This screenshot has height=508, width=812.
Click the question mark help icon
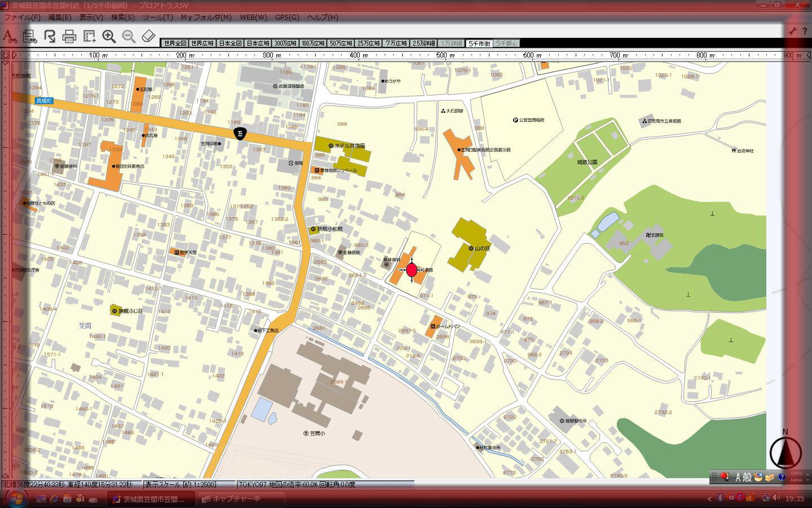pyautogui.click(x=805, y=31)
